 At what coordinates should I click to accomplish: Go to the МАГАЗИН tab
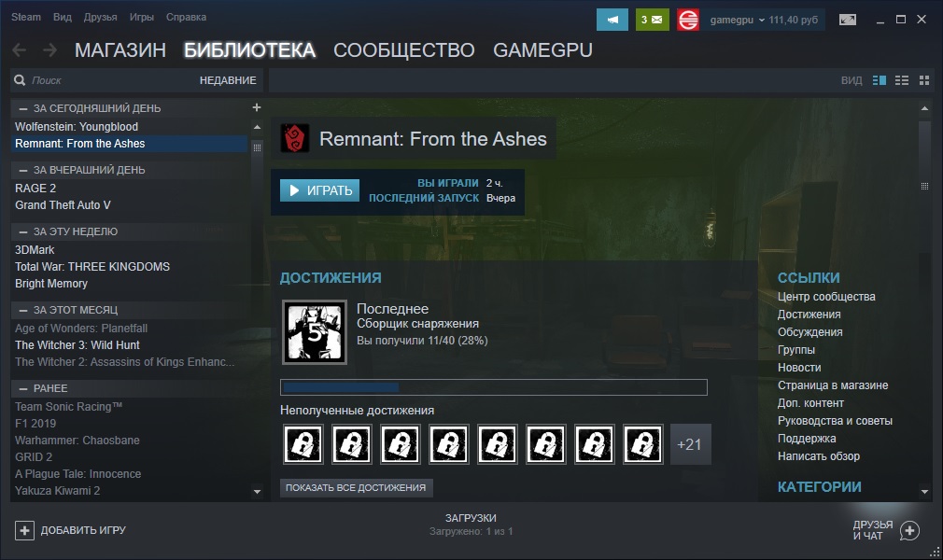tap(120, 49)
